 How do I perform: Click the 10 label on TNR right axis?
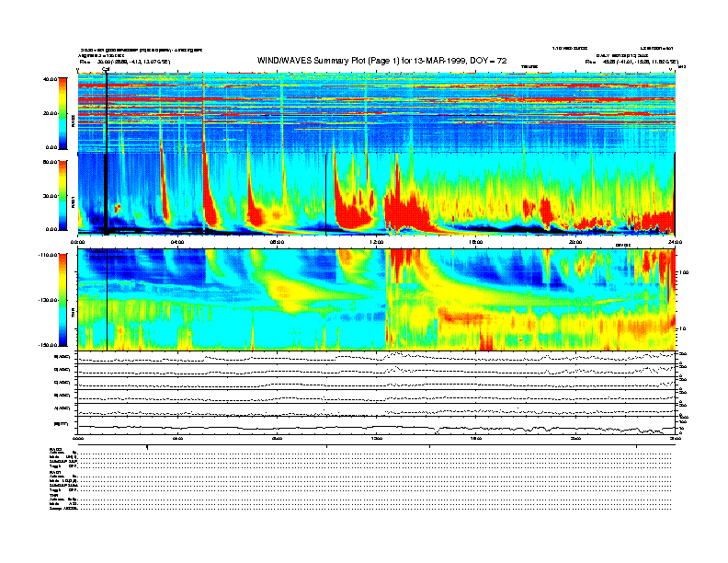(682, 328)
